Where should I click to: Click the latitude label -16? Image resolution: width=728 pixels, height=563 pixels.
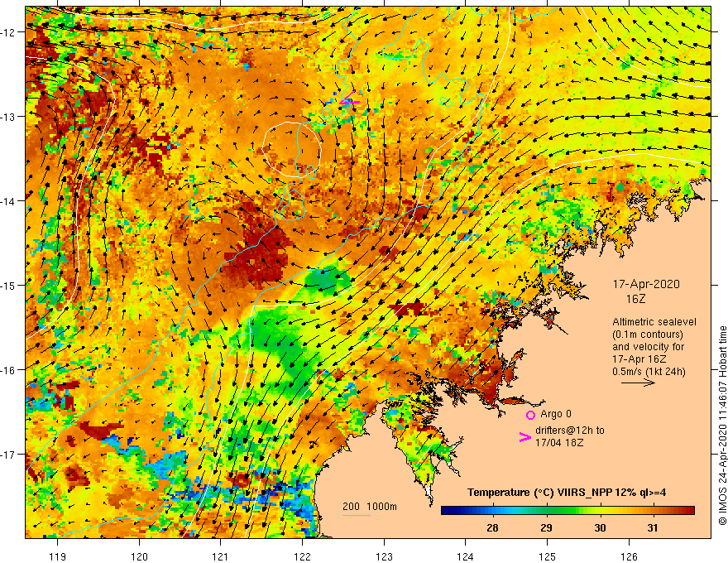(9, 370)
